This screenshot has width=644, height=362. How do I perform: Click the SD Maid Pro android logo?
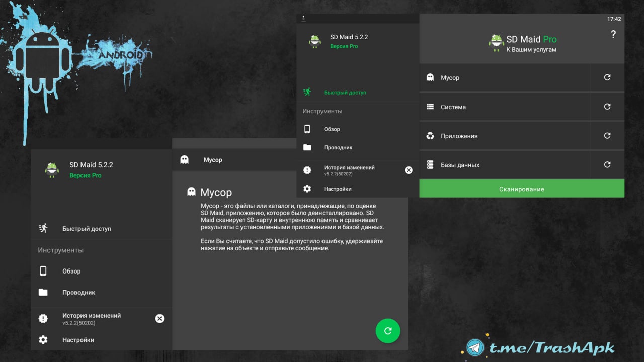coord(496,43)
